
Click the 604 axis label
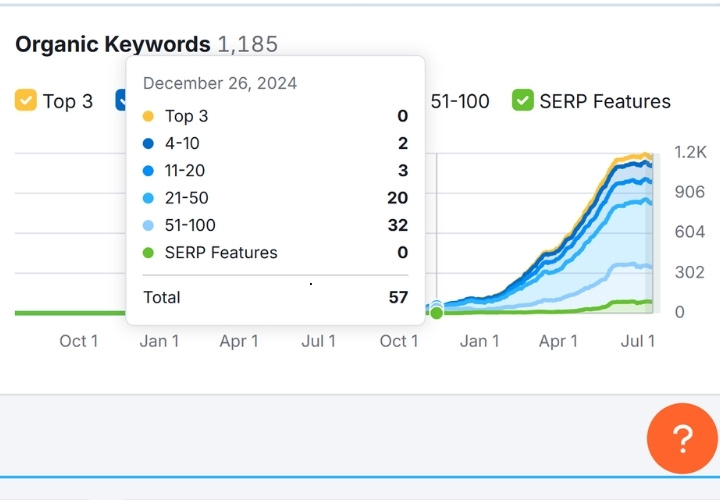(x=690, y=232)
